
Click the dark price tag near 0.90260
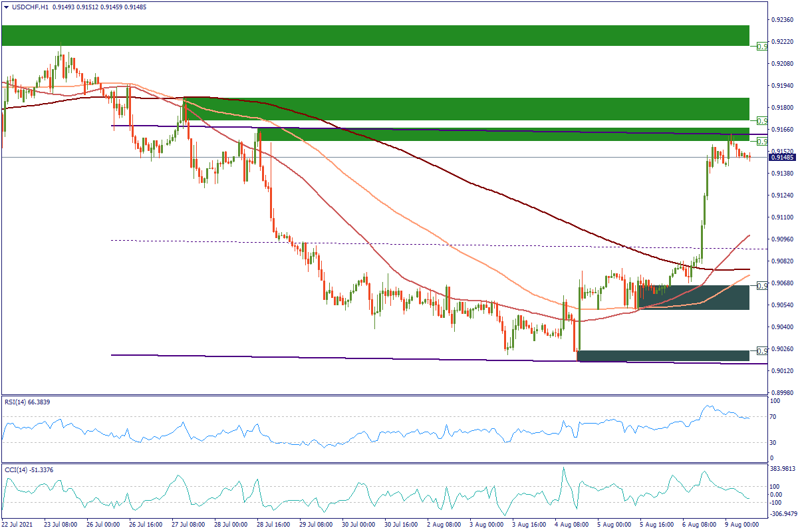click(x=763, y=350)
